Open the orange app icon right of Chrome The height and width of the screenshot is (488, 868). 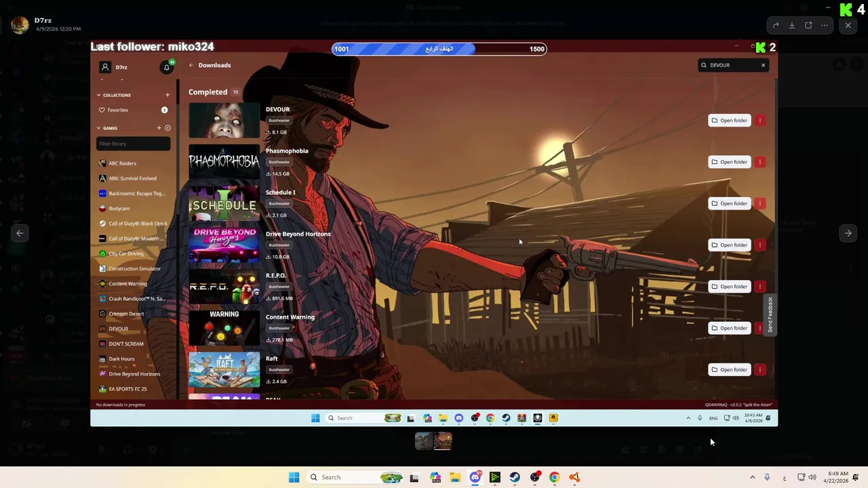[574, 477]
